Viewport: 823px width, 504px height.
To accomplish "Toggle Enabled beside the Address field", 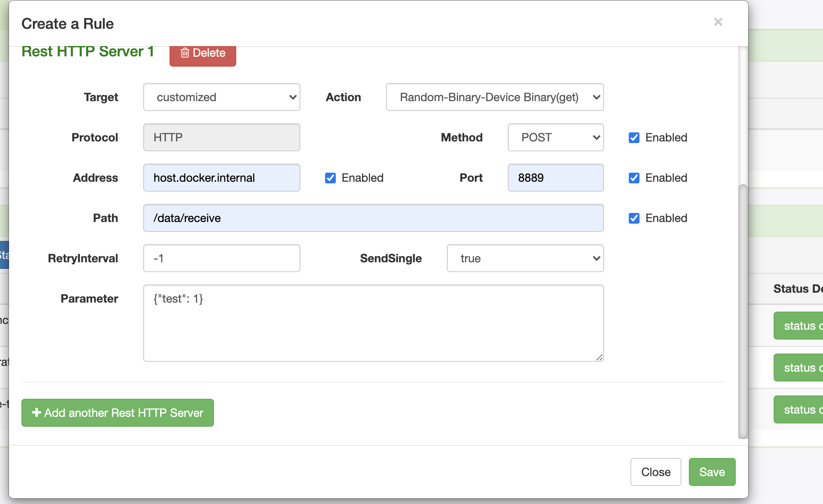I will click(330, 178).
